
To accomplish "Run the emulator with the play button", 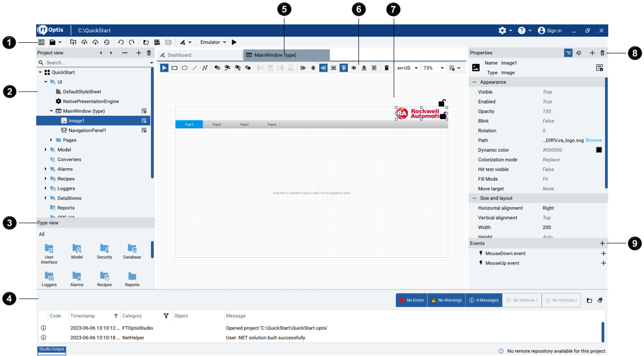I will click(x=234, y=42).
